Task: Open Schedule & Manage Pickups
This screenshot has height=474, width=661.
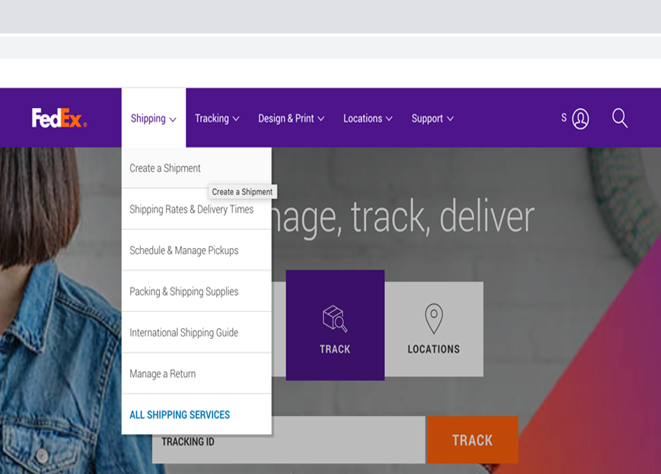Action: [196, 250]
